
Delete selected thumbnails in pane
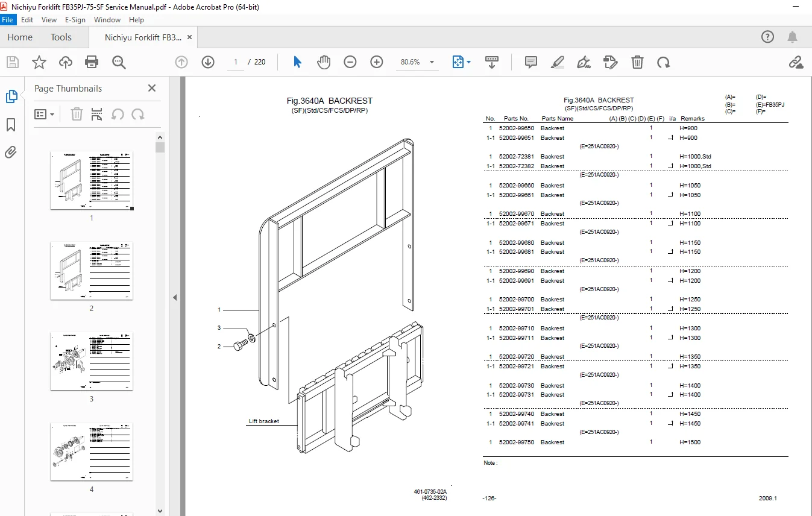[x=77, y=114]
